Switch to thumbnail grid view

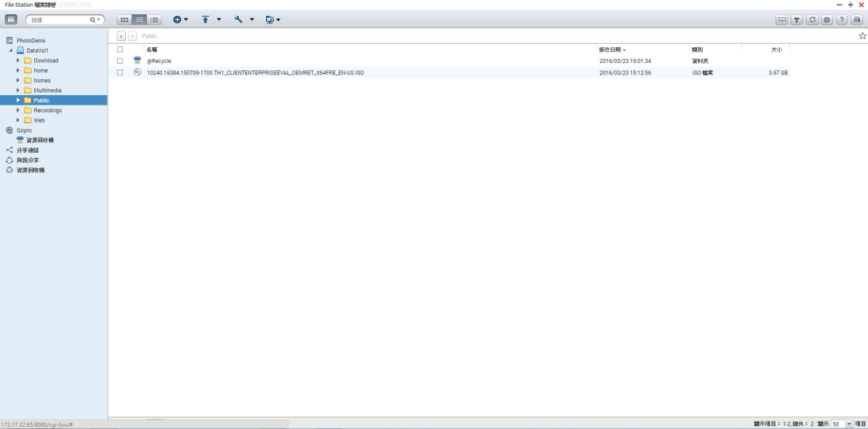pos(124,20)
